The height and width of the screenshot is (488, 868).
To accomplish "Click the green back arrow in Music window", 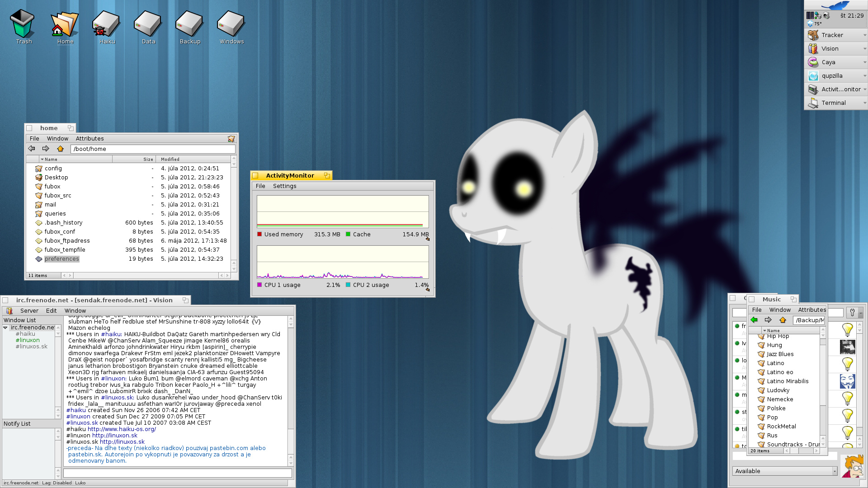I will tap(754, 320).
